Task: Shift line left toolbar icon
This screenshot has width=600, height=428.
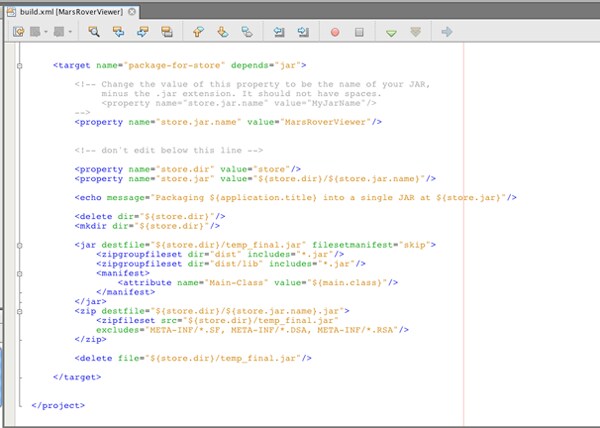Action: coord(278,32)
